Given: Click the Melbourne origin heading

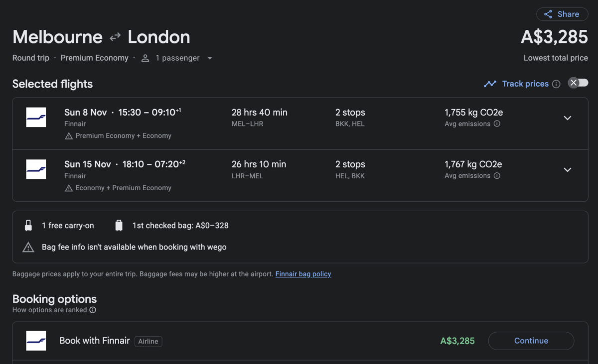Looking at the screenshot, I should tap(57, 37).
